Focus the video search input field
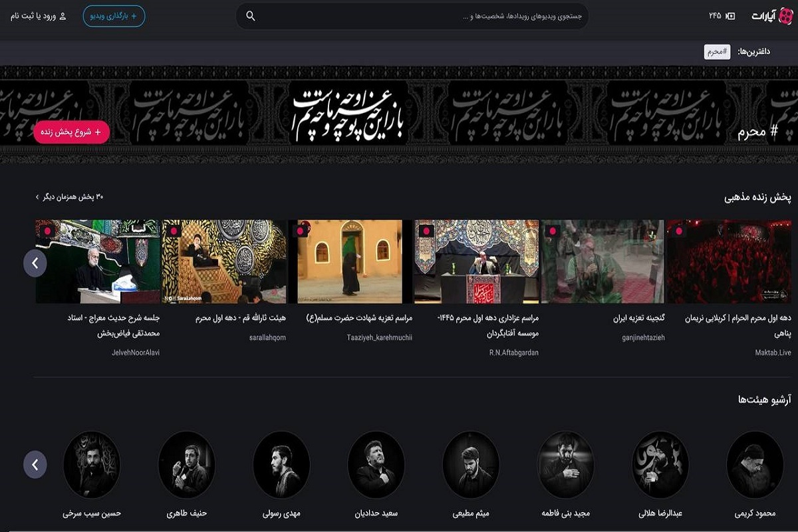The width and height of the screenshot is (798, 532). point(412,16)
